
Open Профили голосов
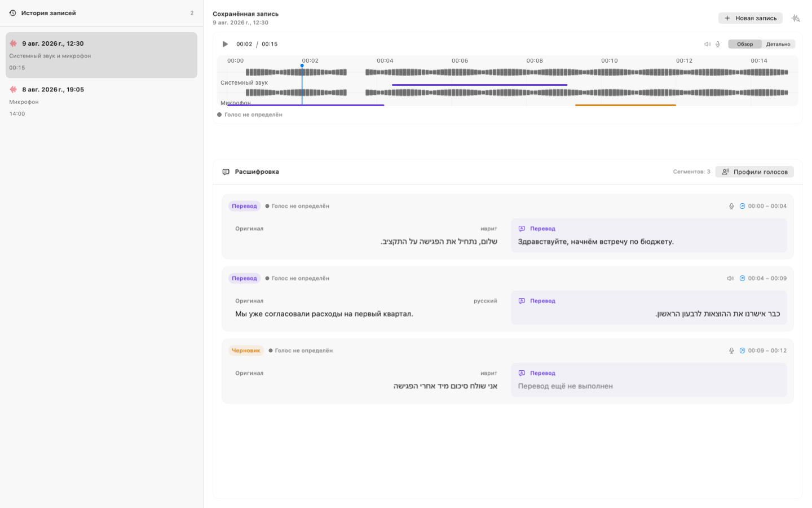[754, 172]
